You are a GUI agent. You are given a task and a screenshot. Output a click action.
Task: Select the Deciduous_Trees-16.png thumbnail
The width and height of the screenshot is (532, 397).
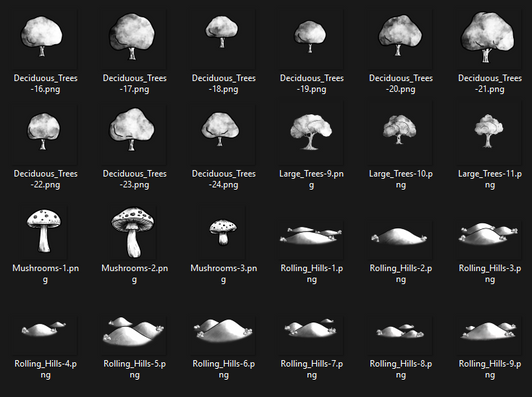(x=45, y=39)
